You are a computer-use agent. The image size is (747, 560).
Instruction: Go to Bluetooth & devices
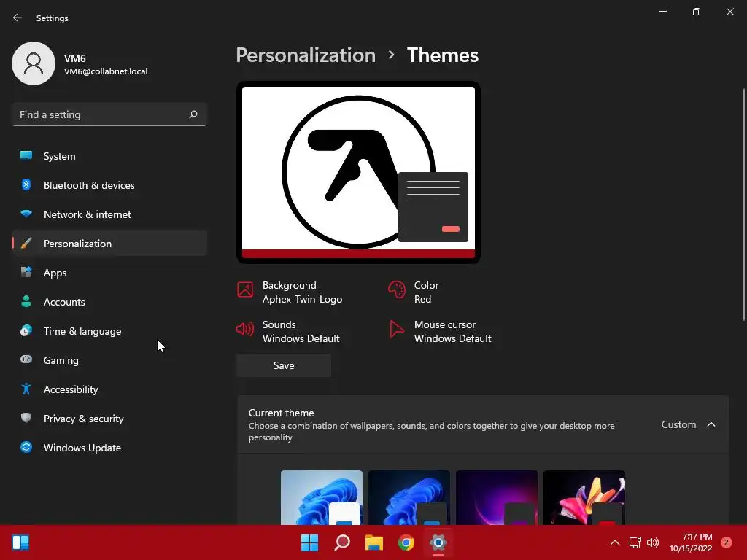tap(109, 184)
